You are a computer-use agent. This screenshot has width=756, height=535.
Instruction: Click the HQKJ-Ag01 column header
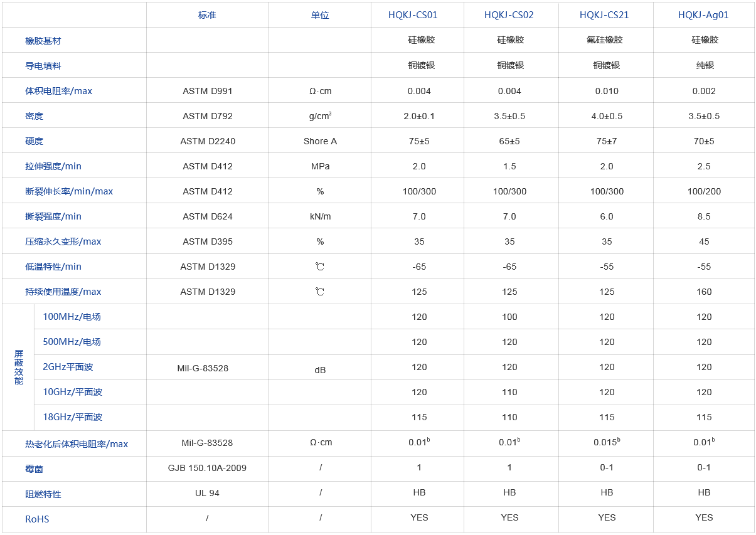coord(703,15)
